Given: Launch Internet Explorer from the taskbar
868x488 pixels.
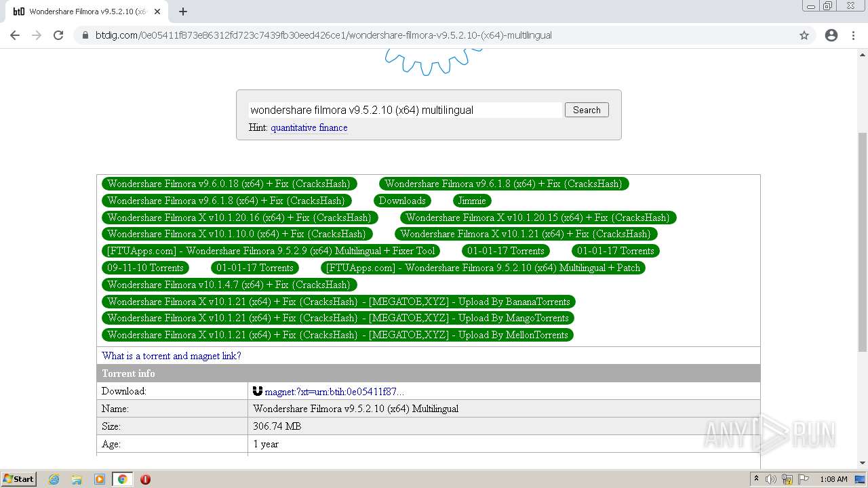Looking at the screenshot, I should 54,479.
